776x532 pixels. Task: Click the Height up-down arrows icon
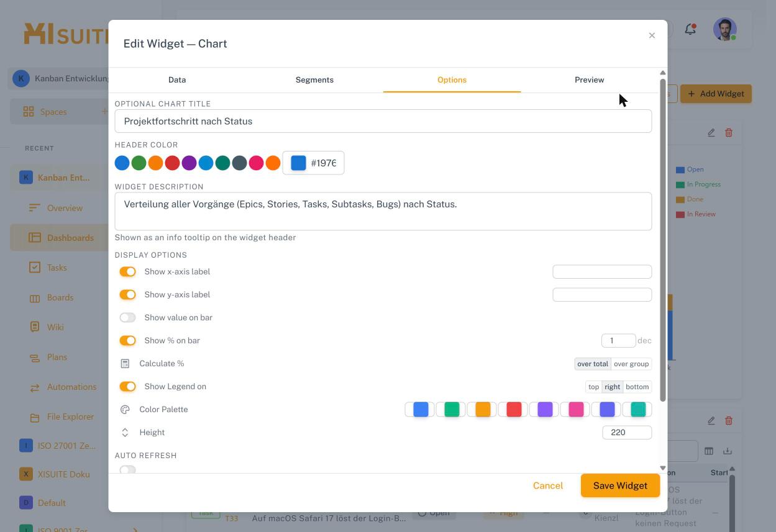pos(125,433)
